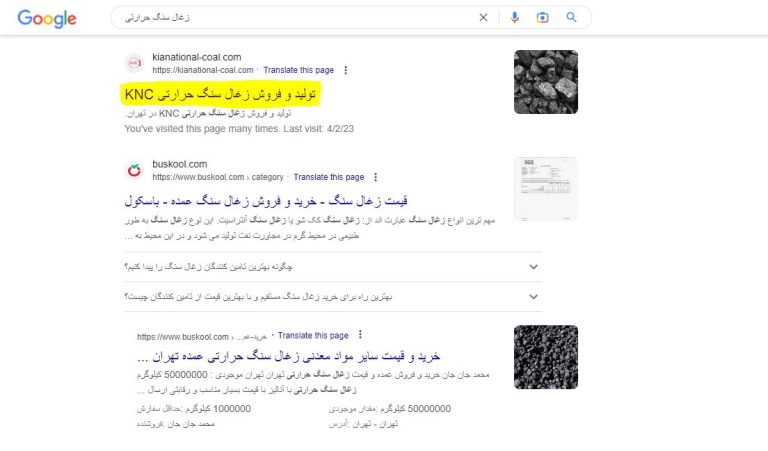This screenshot has width=768, height=451.
Task: Translate the buskool sub-result page
Action: pos(313,335)
